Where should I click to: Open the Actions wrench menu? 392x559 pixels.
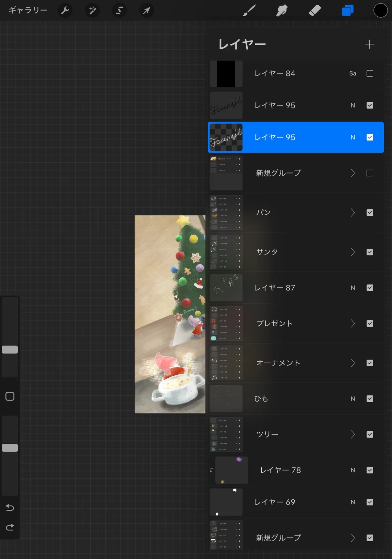coord(65,10)
